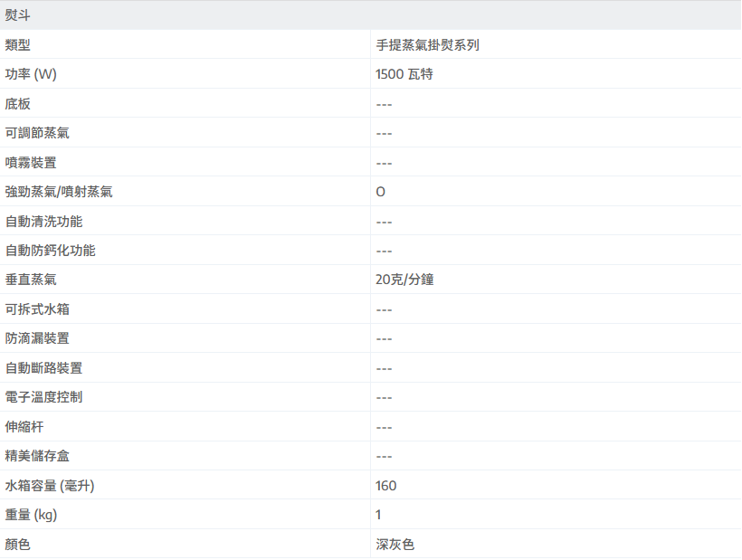This screenshot has width=742, height=560.
Task: Click the 垂直蒸氣 row label
Action: tap(31, 280)
